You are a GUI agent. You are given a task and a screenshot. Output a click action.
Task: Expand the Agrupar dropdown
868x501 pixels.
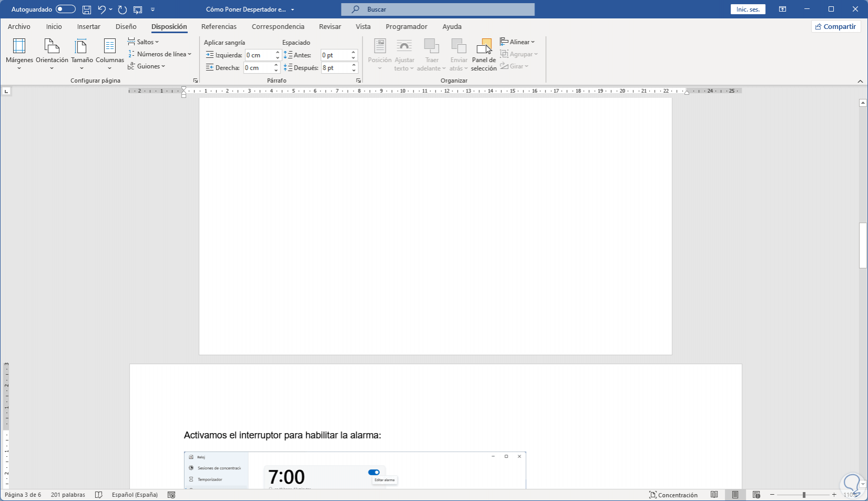tap(519, 54)
